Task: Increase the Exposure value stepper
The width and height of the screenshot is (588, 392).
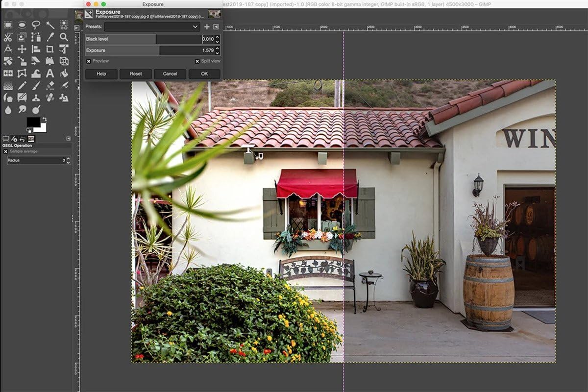Action: (x=218, y=48)
